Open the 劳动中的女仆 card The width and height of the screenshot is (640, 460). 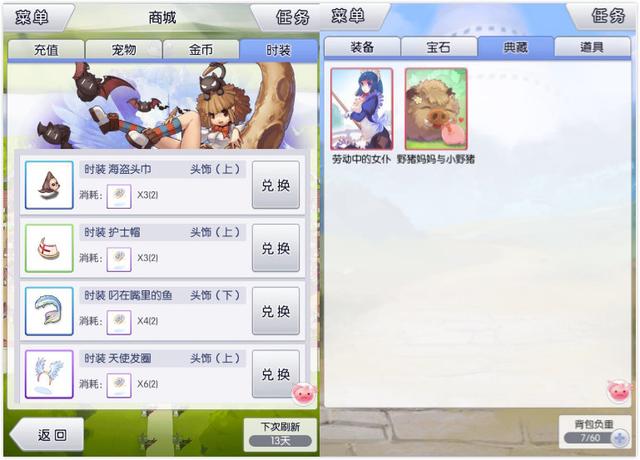click(x=362, y=109)
